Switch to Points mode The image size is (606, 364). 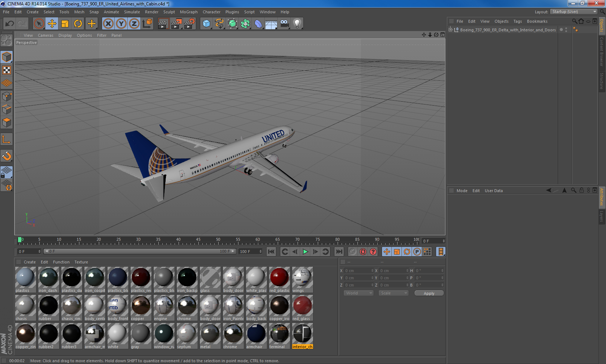[6, 96]
